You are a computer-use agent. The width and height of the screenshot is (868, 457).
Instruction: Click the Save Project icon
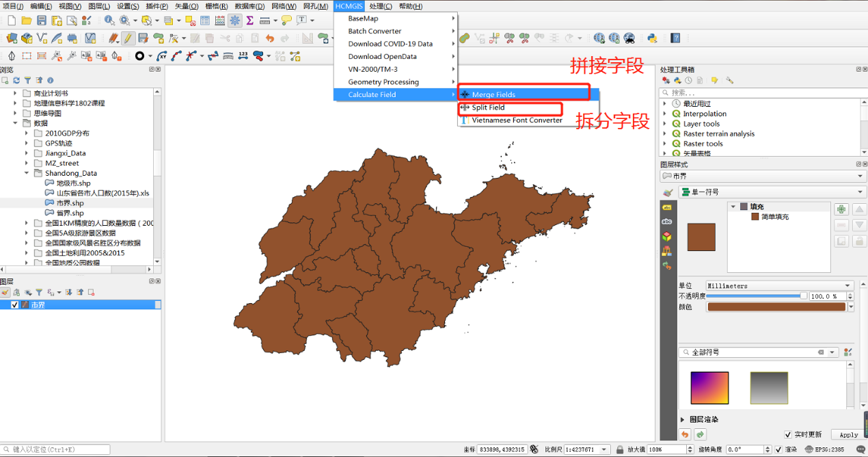pos(42,21)
